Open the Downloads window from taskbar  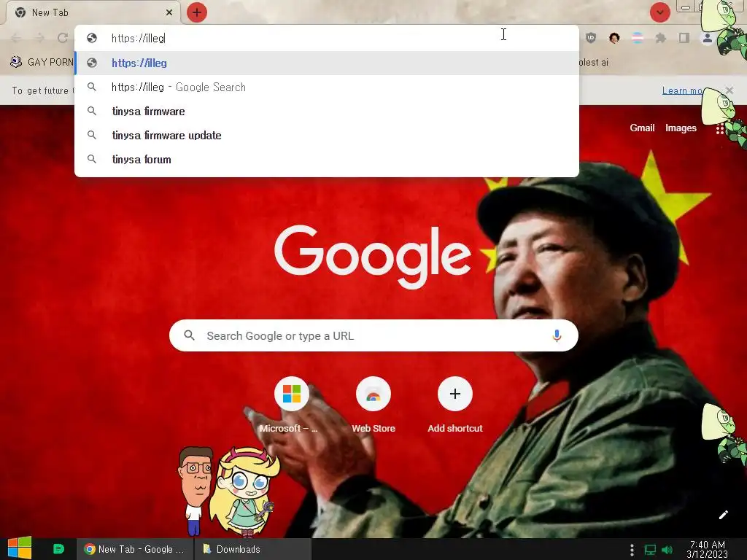point(253,549)
